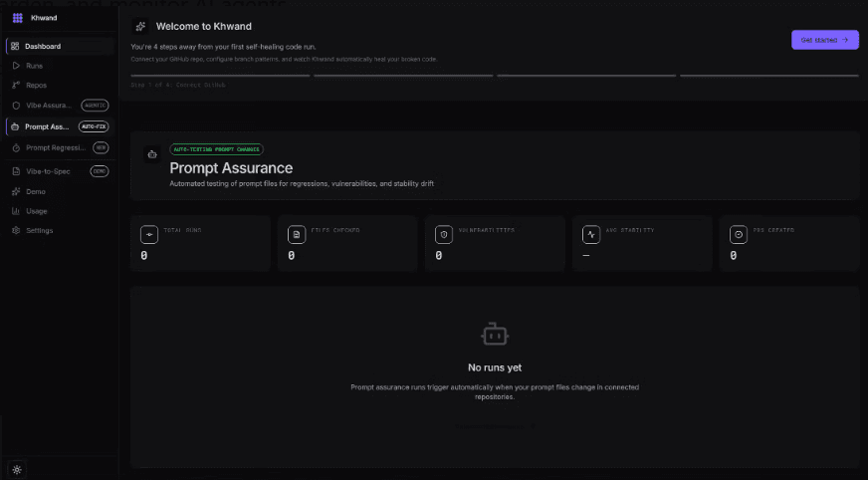Click the Prompt Assurance page heading
This screenshot has height=480, width=868.
pos(231,167)
